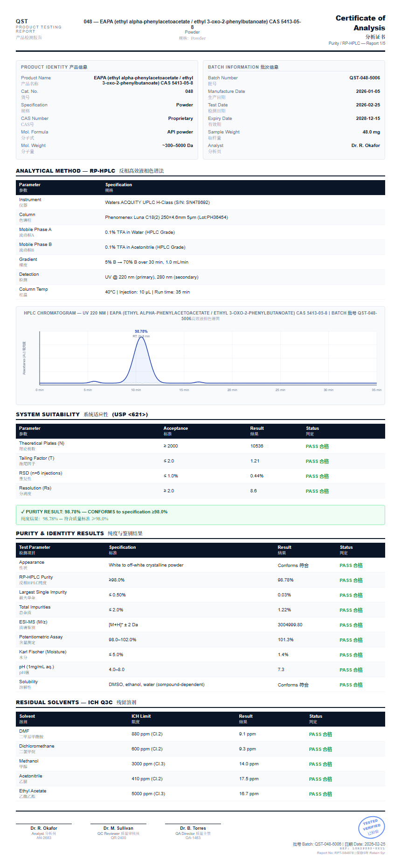Click the 'PRODUCT IDENTITY' card heading
The width and height of the screenshot is (401, 868).
(x=54, y=67)
